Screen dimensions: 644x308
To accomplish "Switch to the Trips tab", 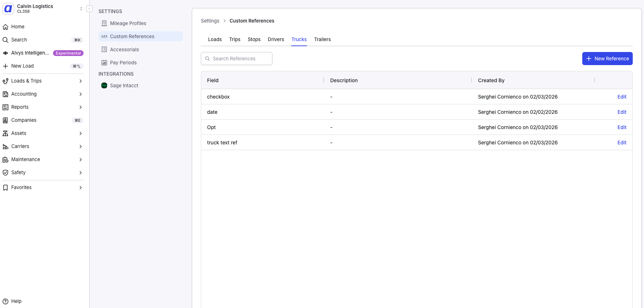I will click(235, 39).
